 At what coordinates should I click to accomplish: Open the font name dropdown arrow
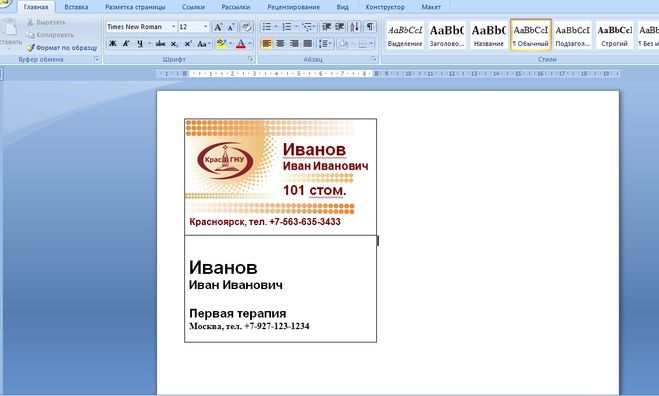pos(173,27)
